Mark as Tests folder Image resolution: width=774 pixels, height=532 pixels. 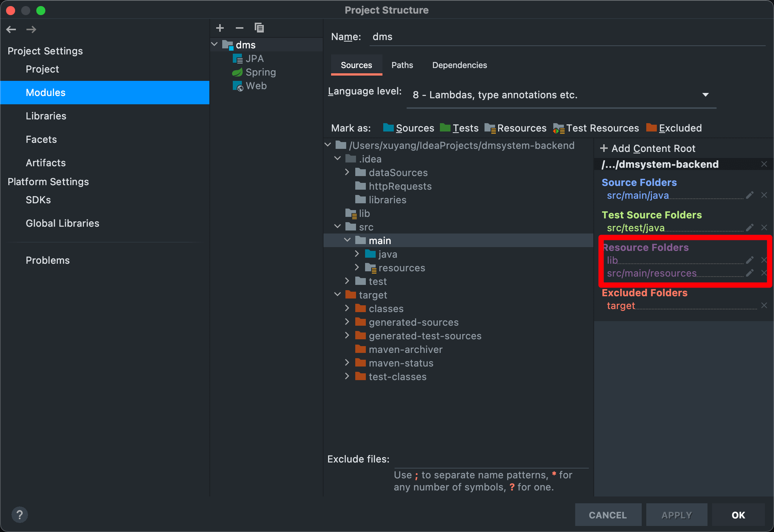tap(460, 128)
